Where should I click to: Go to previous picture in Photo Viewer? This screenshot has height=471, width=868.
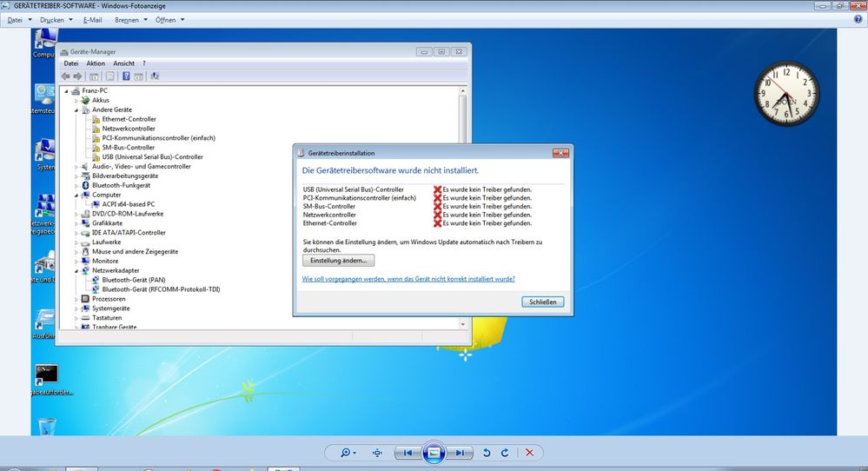coord(408,453)
